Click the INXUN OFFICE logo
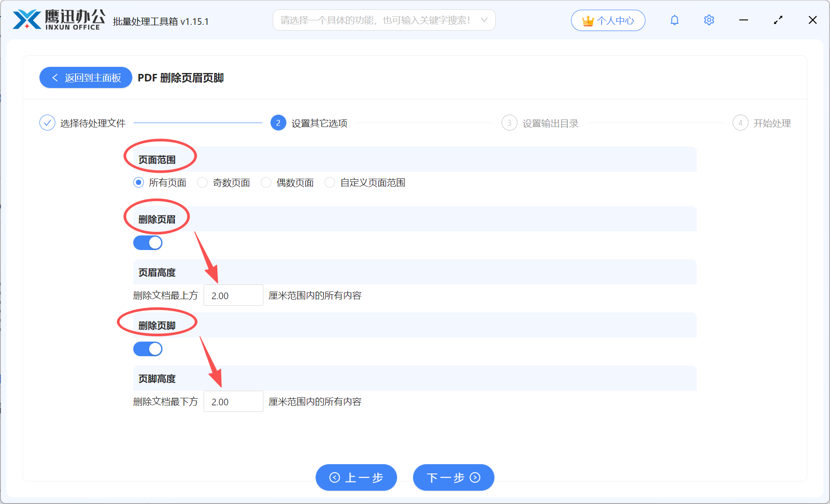Screen dimensions: 830x504 point(59,20)
